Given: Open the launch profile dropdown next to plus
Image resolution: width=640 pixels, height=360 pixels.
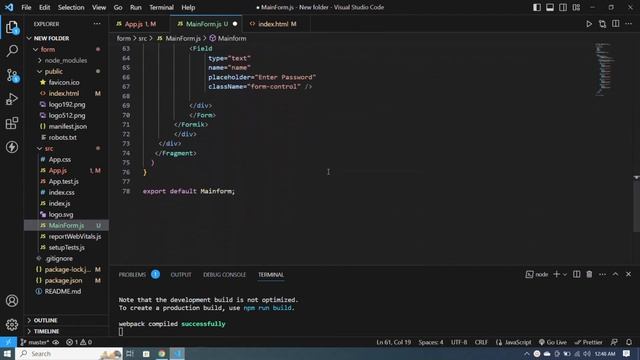Looking at the screenshot, I should (x=565, y=275).
